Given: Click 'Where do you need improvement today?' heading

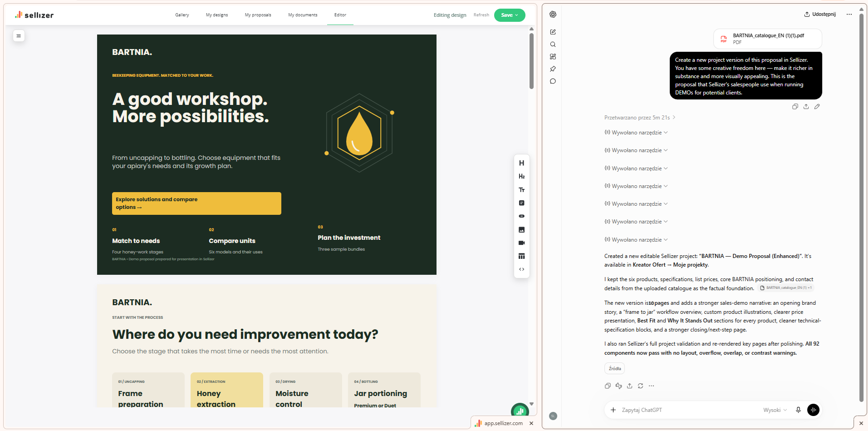Looking at the screenshot, I should (245, 334).
